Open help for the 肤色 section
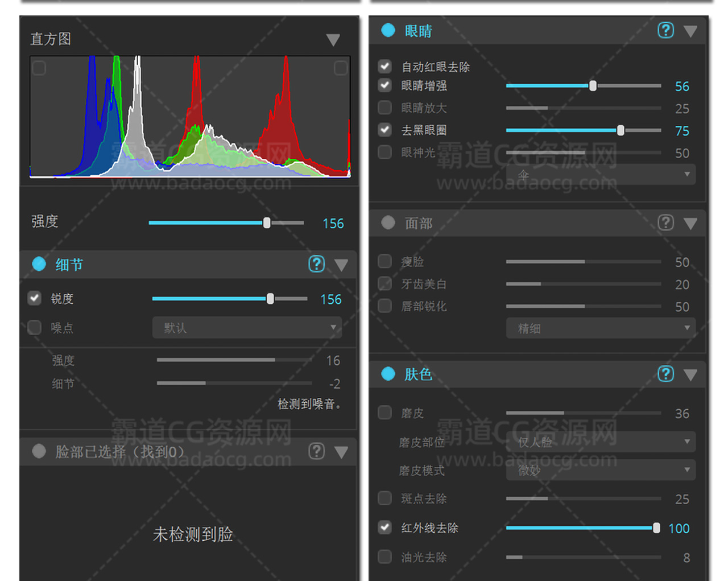 tap(665, 374)
